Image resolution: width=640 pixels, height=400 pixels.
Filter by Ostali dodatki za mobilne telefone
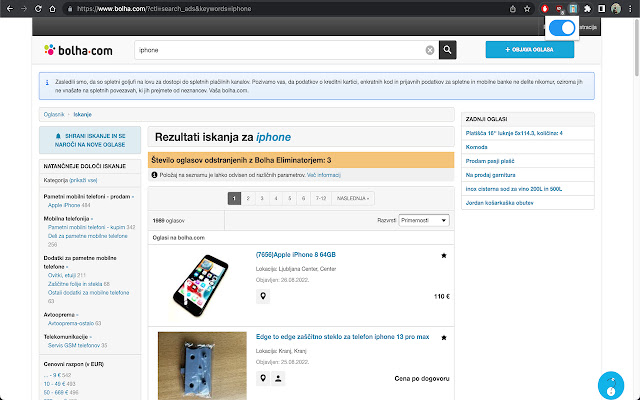pyautogui.click(x=88, y=293)
